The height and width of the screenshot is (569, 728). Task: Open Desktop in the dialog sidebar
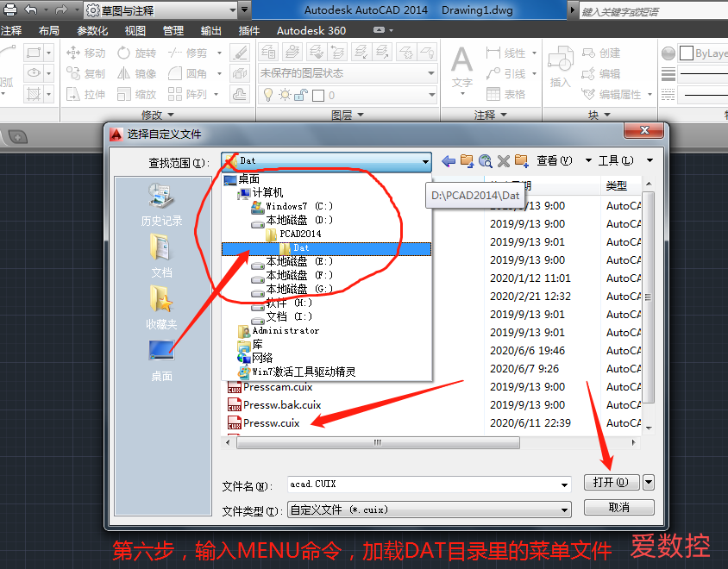[x=161, y=360]
